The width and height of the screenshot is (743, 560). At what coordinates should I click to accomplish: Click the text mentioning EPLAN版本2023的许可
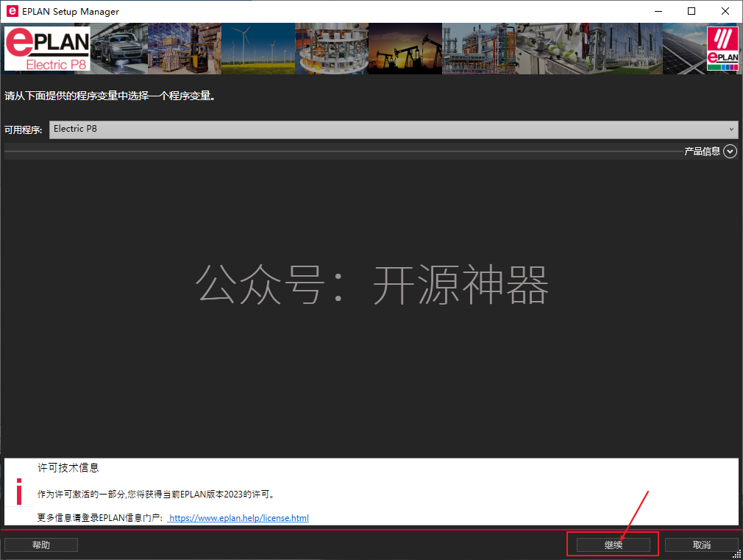tap(156, 494)
